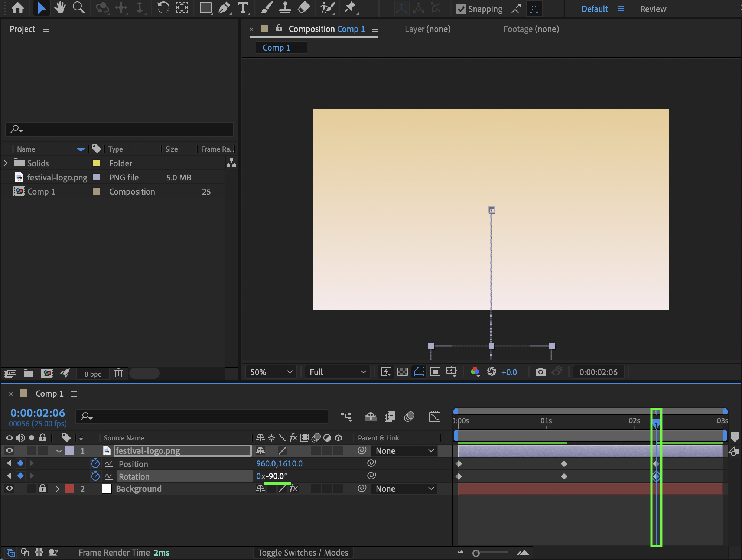Toggle the Position stopwatch
The width and height of the screenshot is (742, 560).
pos(95,463)
